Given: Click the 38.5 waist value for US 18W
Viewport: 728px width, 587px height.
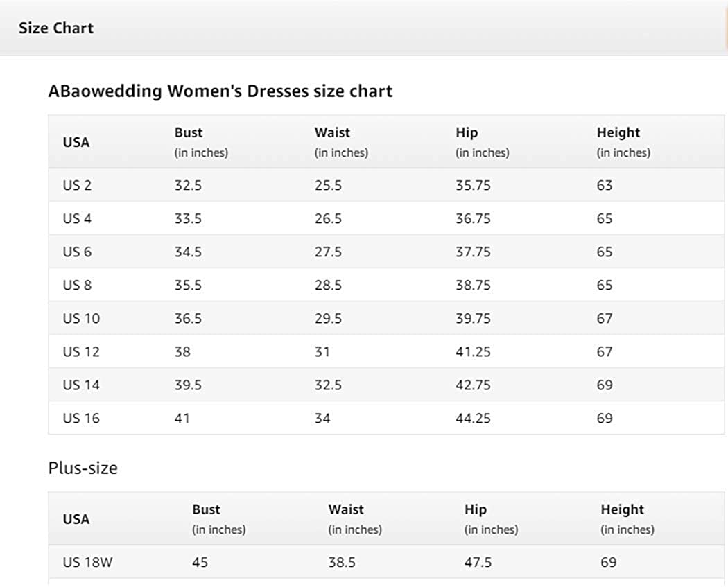Looking at the screenshot, I should coord(342,562).
